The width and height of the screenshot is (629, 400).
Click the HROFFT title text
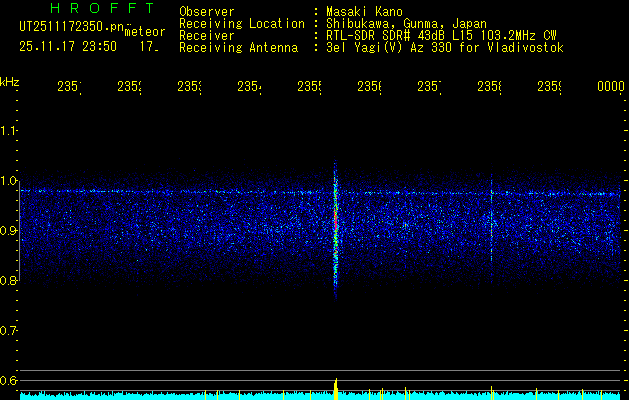coord(103,8)
